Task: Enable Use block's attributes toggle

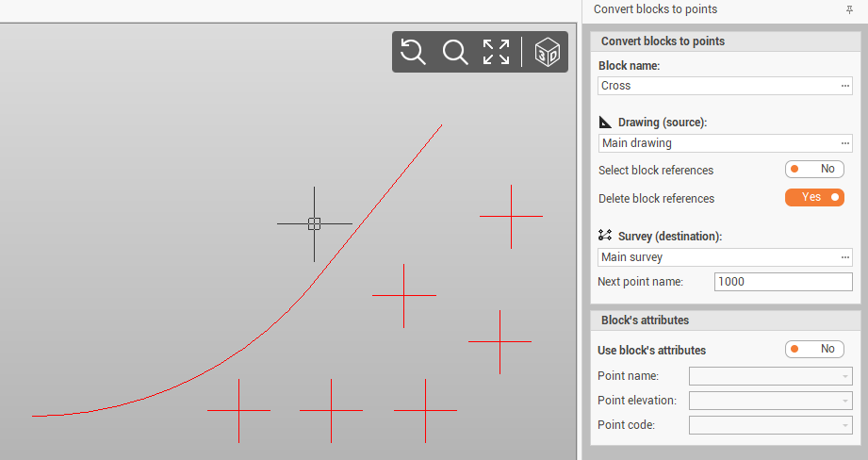Action: (814, 349)
